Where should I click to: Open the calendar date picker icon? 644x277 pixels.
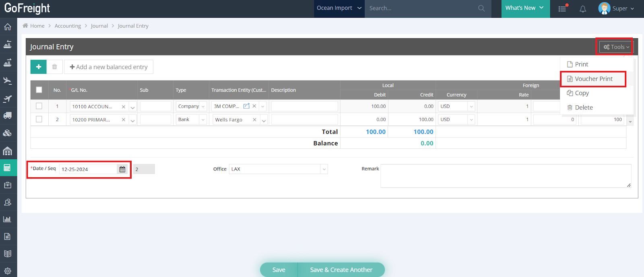tap(122, 169)
